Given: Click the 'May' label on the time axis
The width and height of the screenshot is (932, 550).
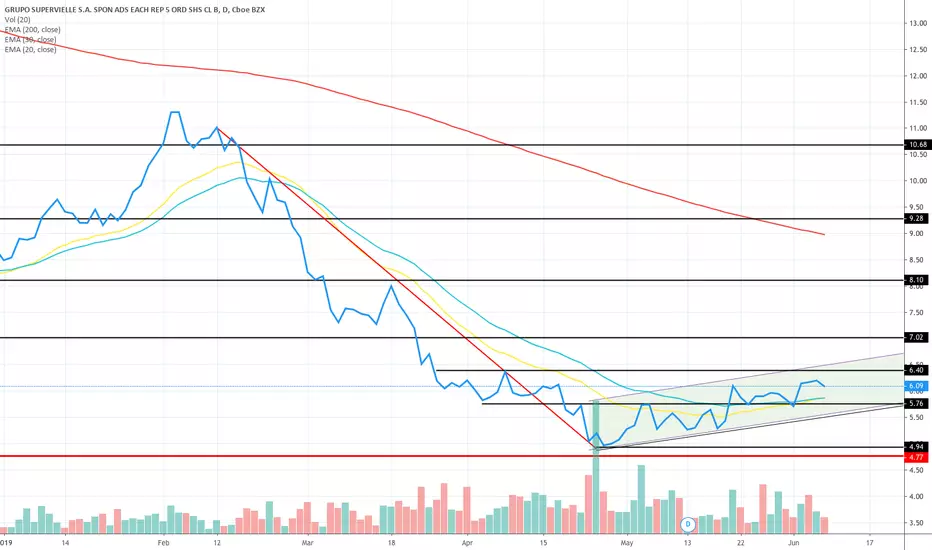Looking at the screenshot, I should tap(626, 542).
